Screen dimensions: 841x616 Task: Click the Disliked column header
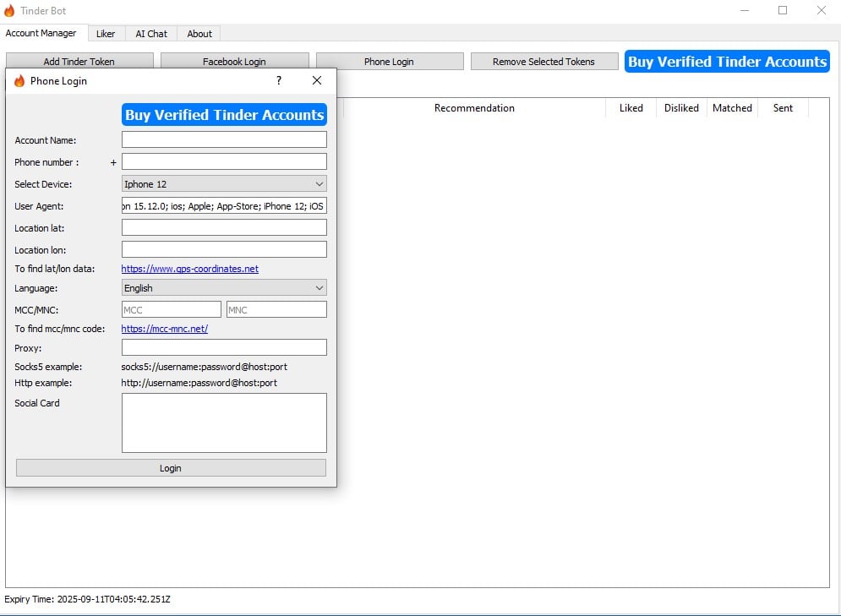click(681, 108)
